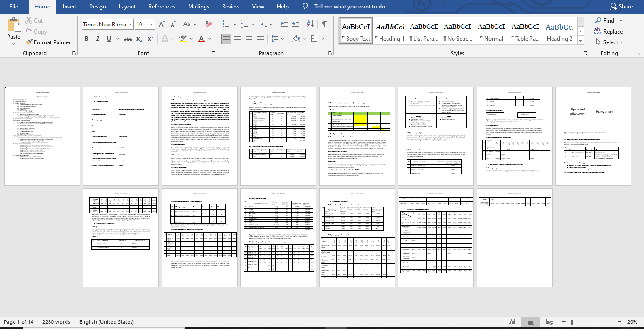Viewport: 644px width, 329px height.
Task: Click the first page thumbnail
Action: pos(42,136)
